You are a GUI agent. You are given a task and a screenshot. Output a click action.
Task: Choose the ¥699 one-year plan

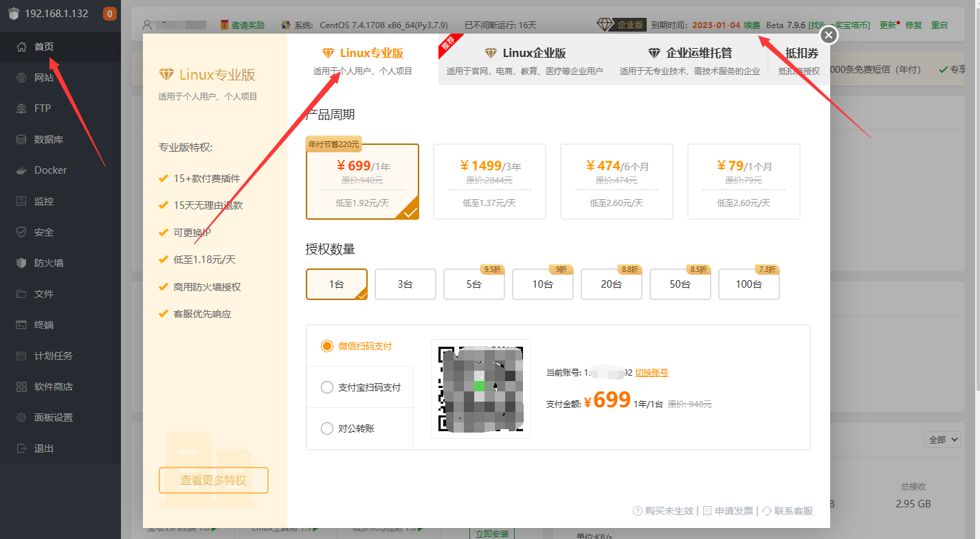362,181
